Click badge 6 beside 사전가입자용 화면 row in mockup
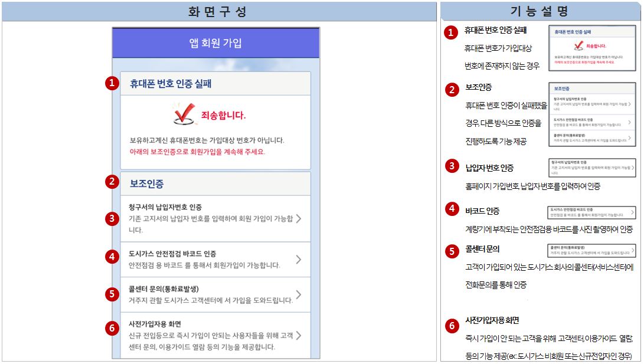The height and width of the screenshot is (364, 644). (112, 329)
